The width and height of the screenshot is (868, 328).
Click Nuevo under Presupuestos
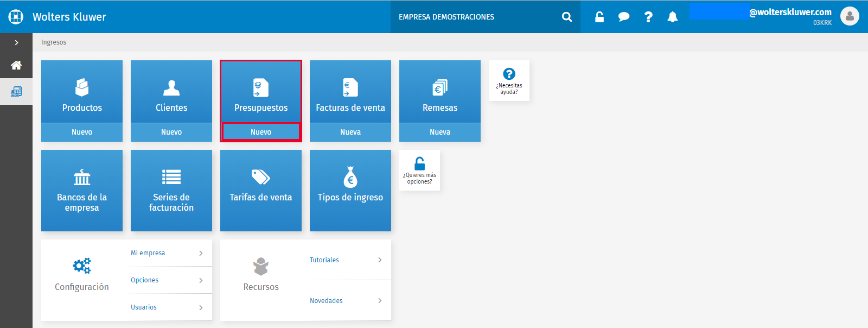click(261, 132)
